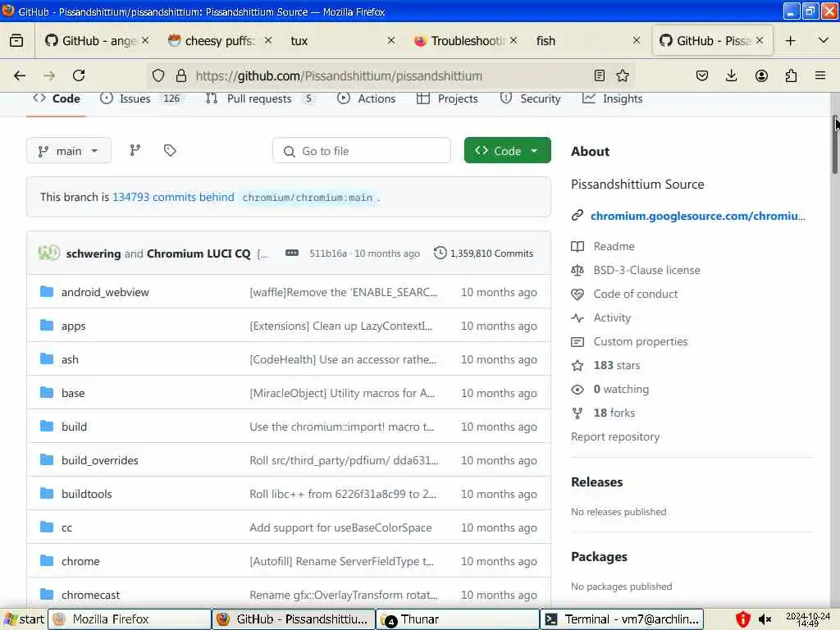Open Code of conduct link
Viewport: 840px width, 630px height.
pos(636,294)
